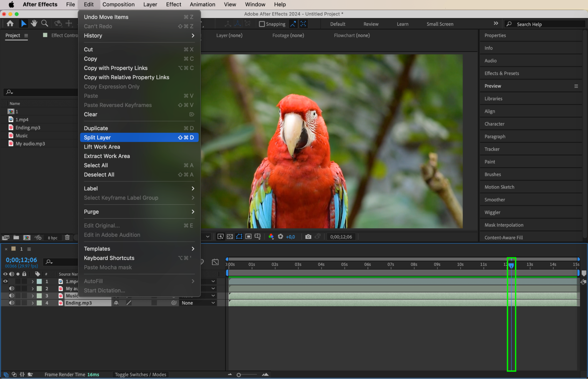Viewport: 588px width, 379px height.
Task: Click the current time display 0;00;12;06
Action: (21, 259)
